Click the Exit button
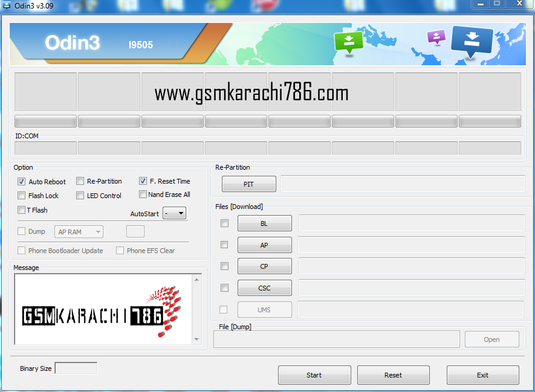The width and height of the screenshot is (535, 392). [483, 375]
